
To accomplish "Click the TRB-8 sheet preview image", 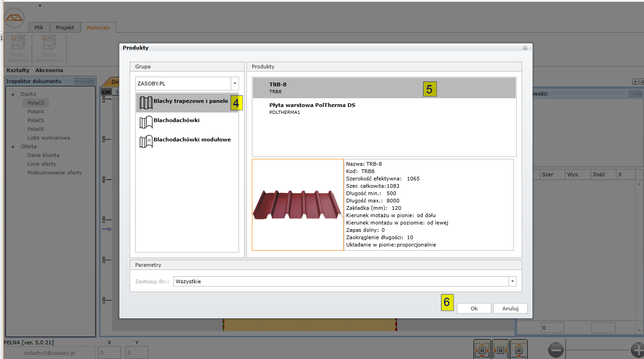I will coord(298,205).
